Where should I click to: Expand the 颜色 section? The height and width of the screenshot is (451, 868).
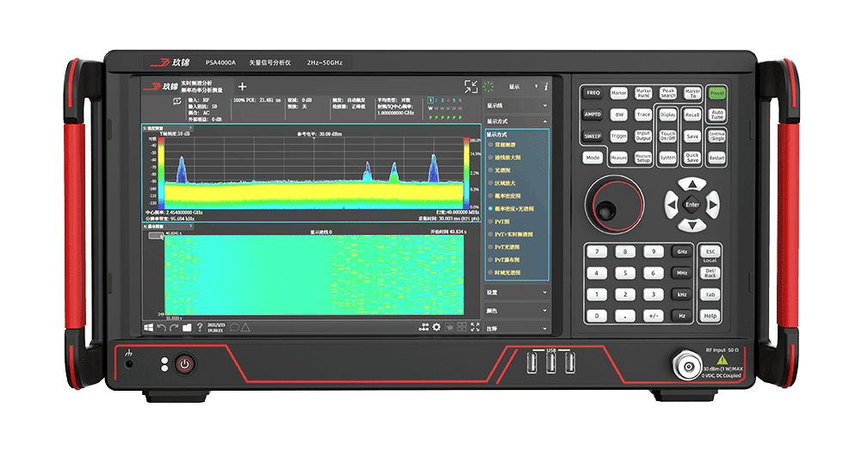517,310
